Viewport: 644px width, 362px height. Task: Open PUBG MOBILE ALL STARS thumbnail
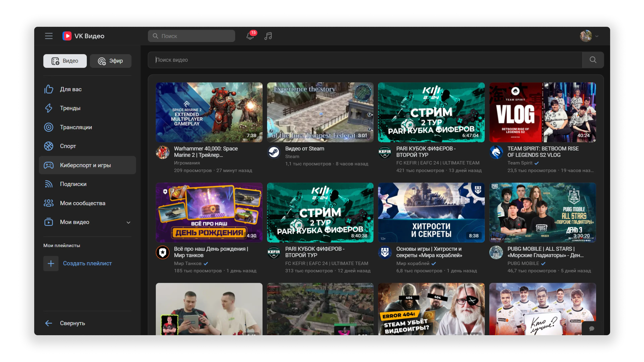[x=543, y=213]
